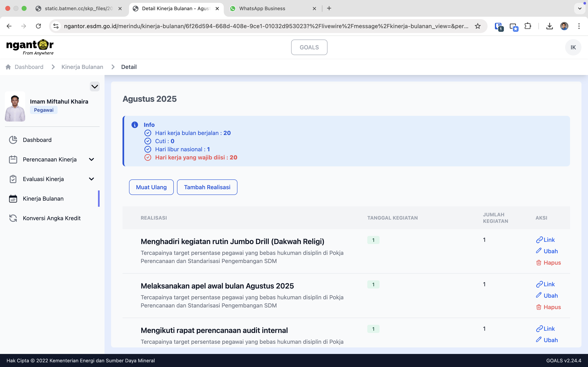Viewport: 588px width, 367px height.
Task: Expand the Evaluasi Kinerja menu
Action: 91,179
